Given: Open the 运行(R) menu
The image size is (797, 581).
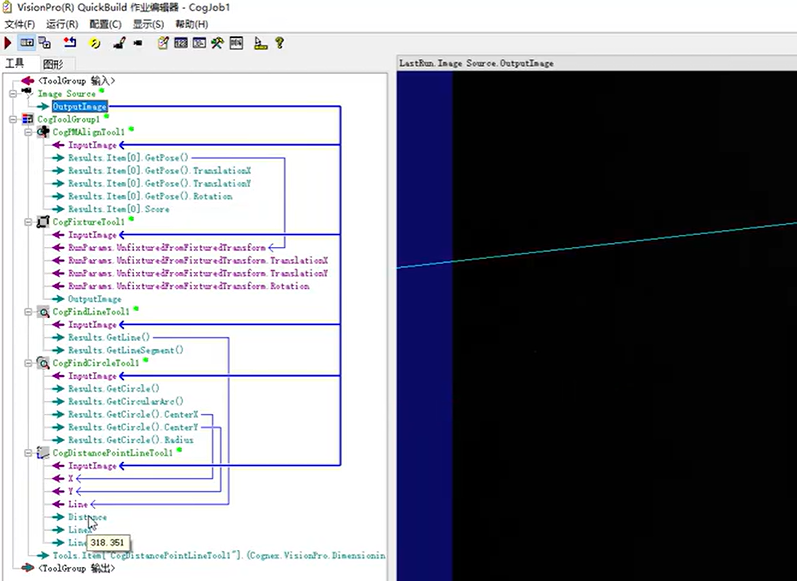Looking at the screenshot, I should (x=62, y=24).
